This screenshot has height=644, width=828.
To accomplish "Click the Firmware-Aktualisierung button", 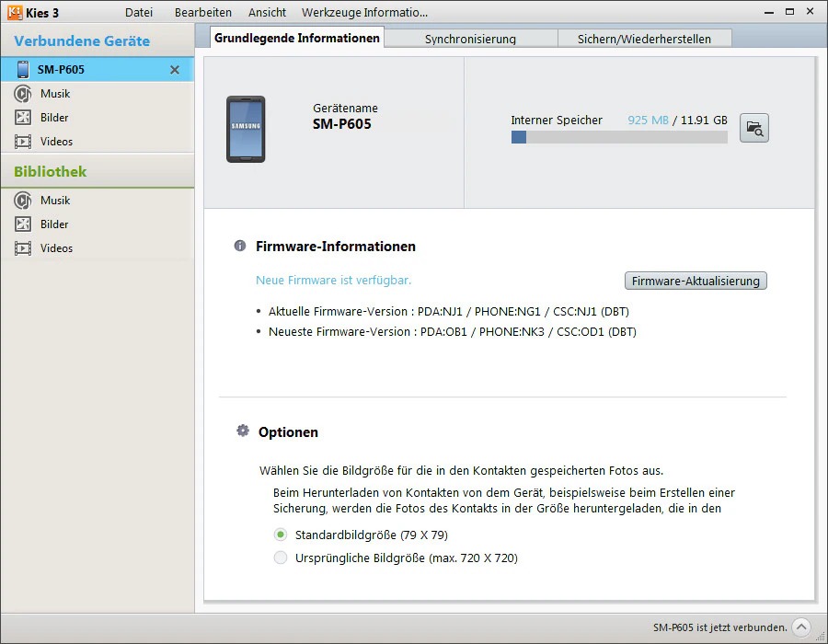I will tap(695, 281).
